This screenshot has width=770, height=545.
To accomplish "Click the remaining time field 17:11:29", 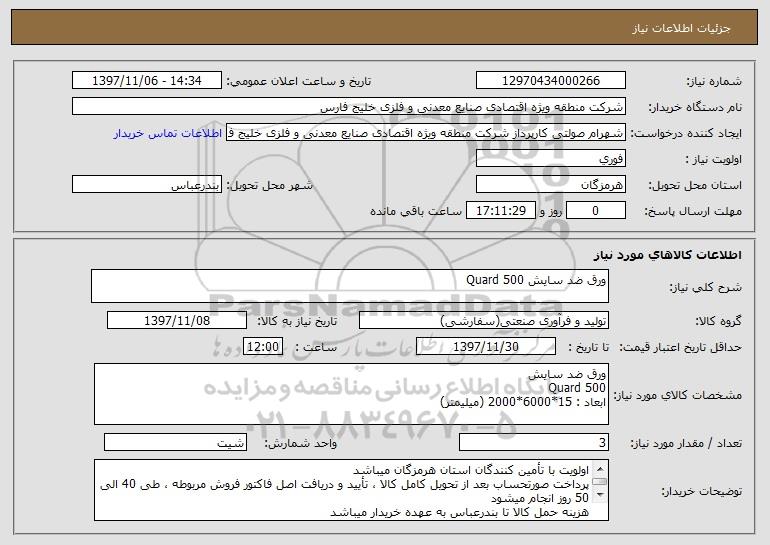I will [500, 211].
